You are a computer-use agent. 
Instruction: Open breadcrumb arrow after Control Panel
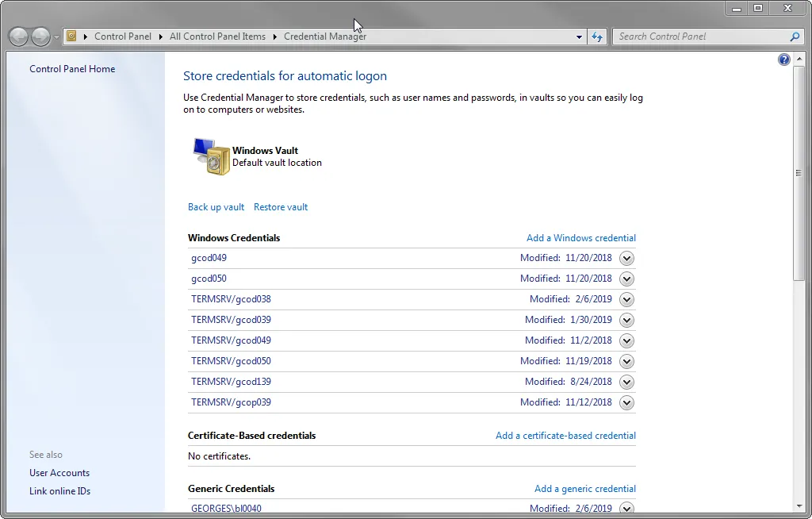(160, 37)
